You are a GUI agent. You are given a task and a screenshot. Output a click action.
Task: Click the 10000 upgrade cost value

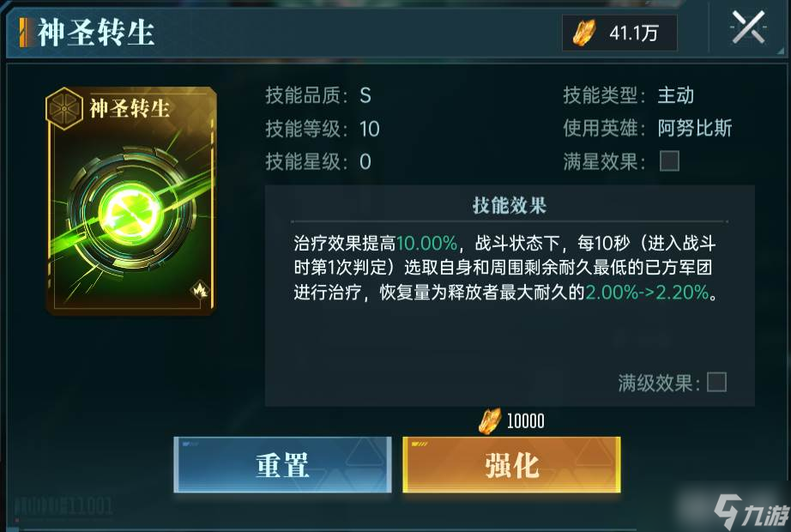pyautogui.click(x=526, y=421)
